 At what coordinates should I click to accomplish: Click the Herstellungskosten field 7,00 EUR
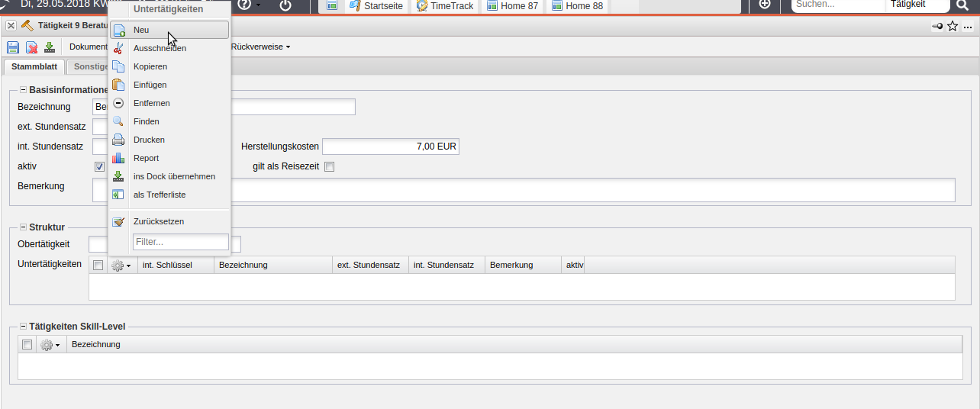point(391,147)
